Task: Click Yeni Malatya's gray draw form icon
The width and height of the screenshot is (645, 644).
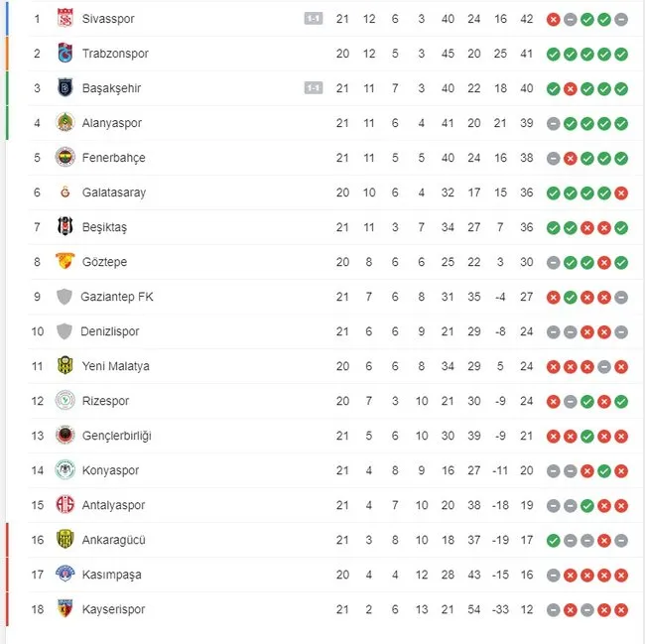Action: tap(604, 366)
